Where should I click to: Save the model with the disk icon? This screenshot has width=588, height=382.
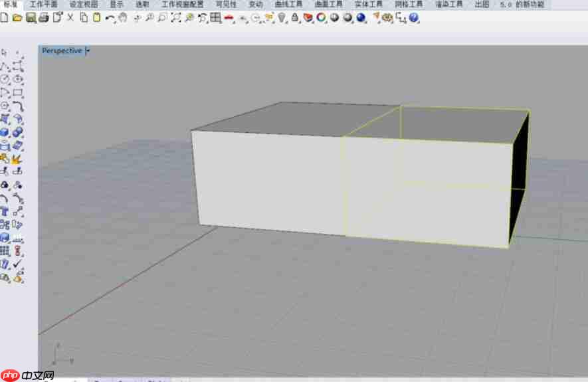point(31,18)
